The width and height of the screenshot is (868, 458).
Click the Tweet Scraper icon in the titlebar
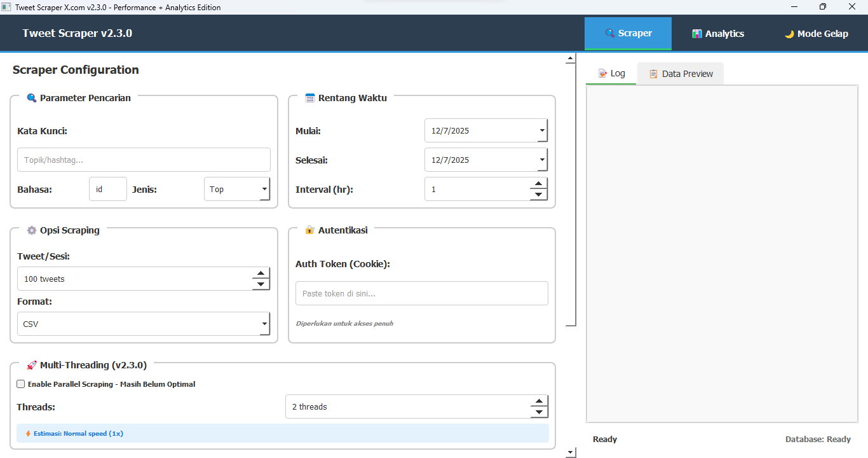pyautogui.click(x=6, y=6)
